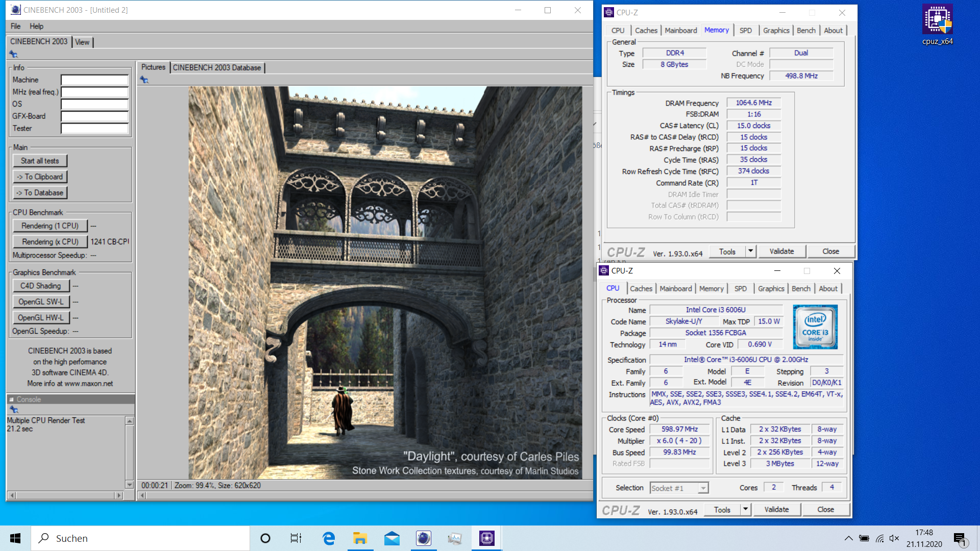Image resolution: width=980 pixels, height=551 pixels.
Task: Open CINEBENCH 2003 Database tab
Action: pos(217,68)
